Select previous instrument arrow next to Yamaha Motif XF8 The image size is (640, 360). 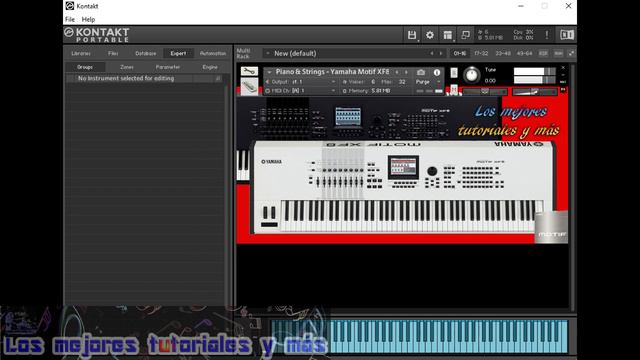(x=397, y=72)
